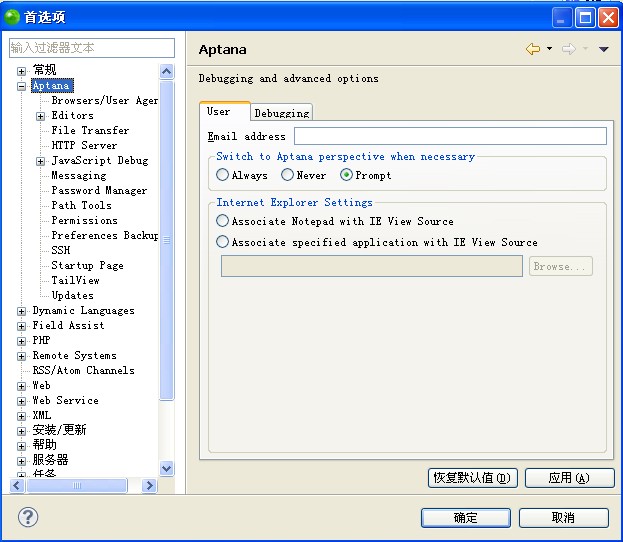Select the Web tree item label
Image resolution: width=623 pixels, height=542 pixels.
[41, 385]
